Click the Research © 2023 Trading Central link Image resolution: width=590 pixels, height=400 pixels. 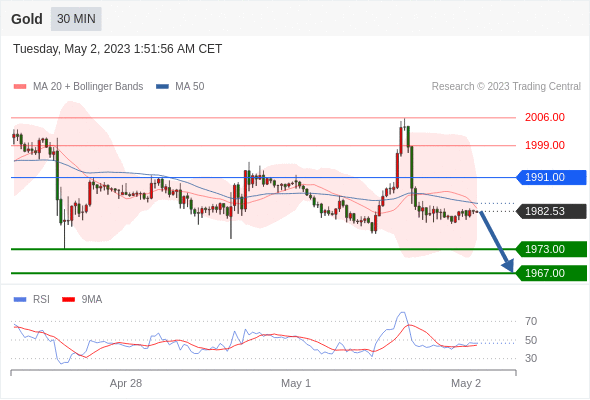tap(506, 87)
